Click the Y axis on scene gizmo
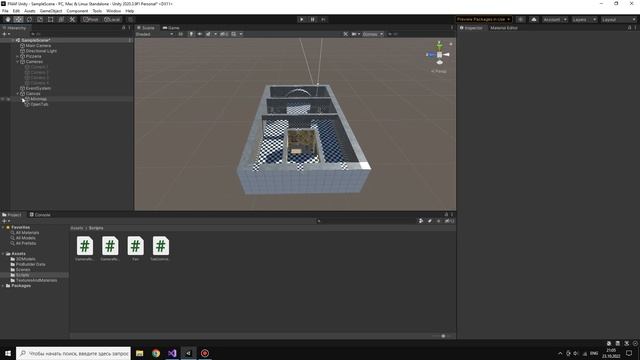The height and width of the screenshot is (360, 640). 440,45
